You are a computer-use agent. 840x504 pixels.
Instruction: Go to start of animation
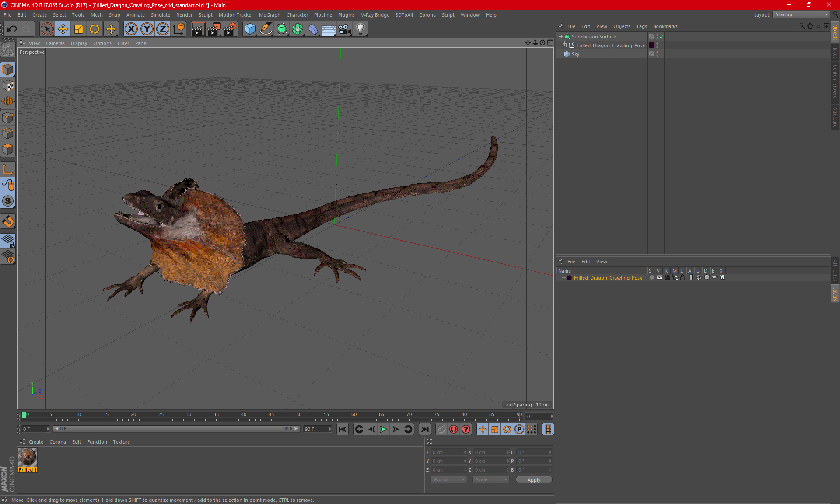pyautogui.click(x=343, y=429)
